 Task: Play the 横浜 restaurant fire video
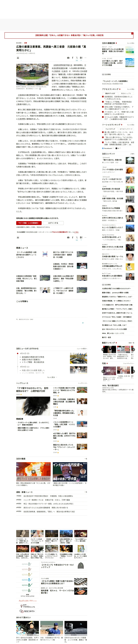coord(33,472)
